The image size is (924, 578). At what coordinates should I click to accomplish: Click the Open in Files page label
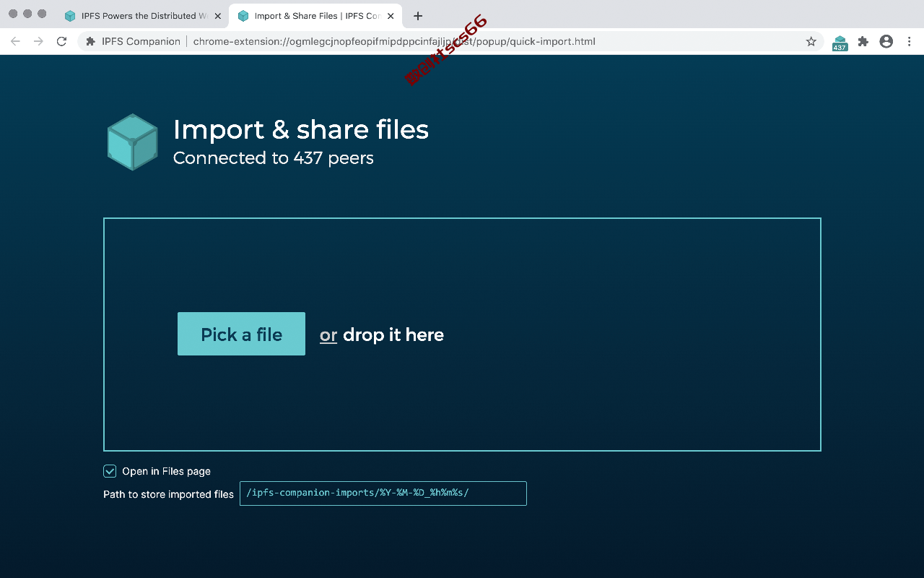(166, 471)
